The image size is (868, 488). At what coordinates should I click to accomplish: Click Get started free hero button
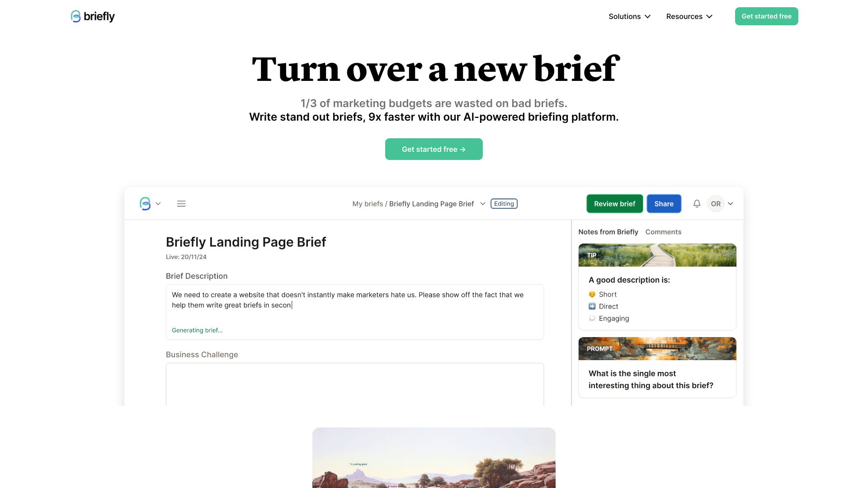(x=434, y=149)
